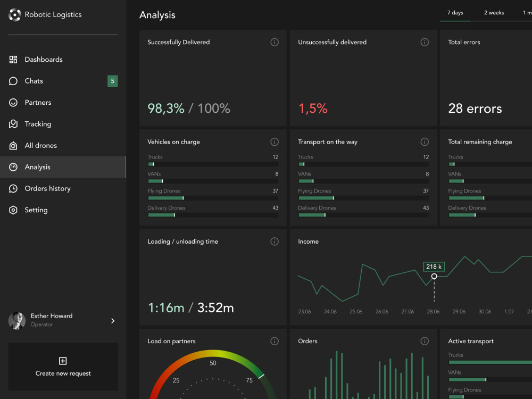The width and height of the screenshot is (532, 399).
Task: Open info icon on Unsuccessfully delivered card
Action: [x=425, y=42]
